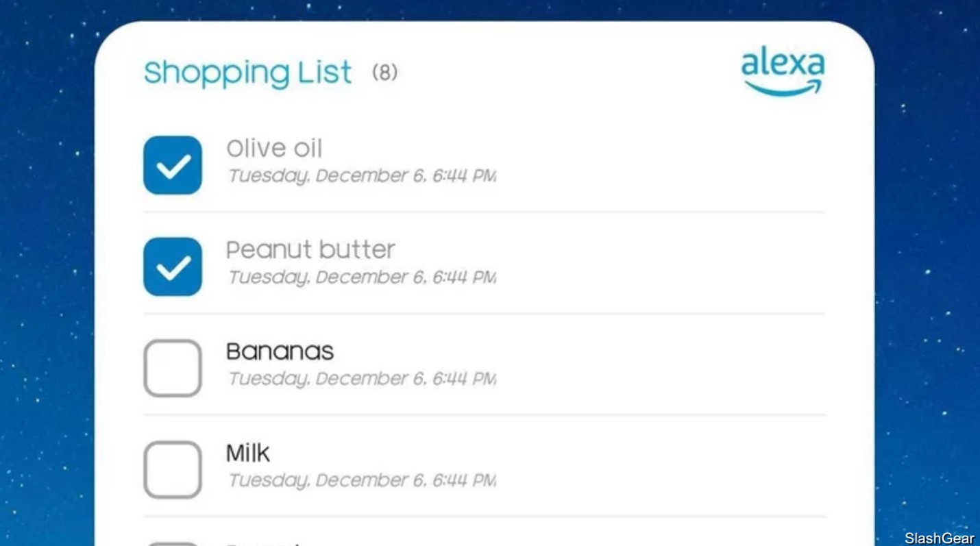Uncheck the Olive oil checkbox
The height and width of the screenshot is (546, 980).
point(173,165)
